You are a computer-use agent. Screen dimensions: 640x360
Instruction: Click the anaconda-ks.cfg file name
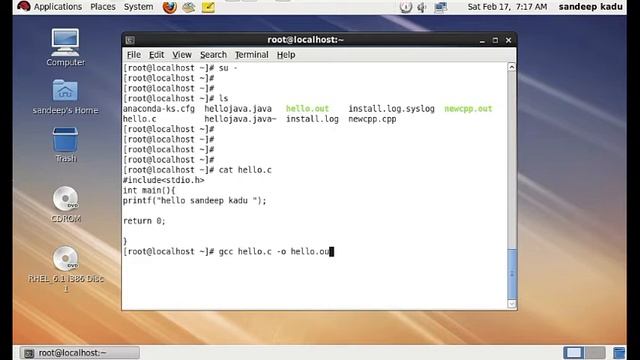point(159,109)
